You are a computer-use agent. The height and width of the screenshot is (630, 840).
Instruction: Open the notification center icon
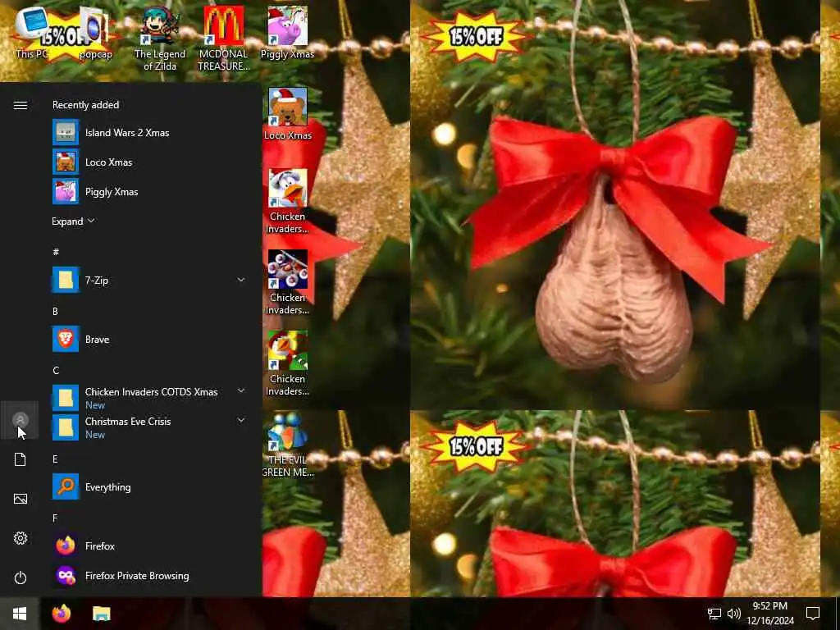click(x=813, y=614)
